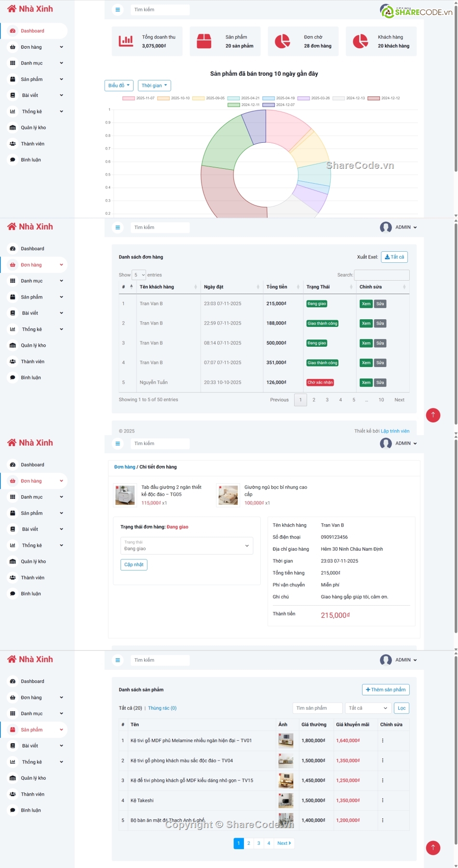Click the box icon in the Sản phẩm stats card
This screenshot has width=458, height=868.
[x=204, y=41]
